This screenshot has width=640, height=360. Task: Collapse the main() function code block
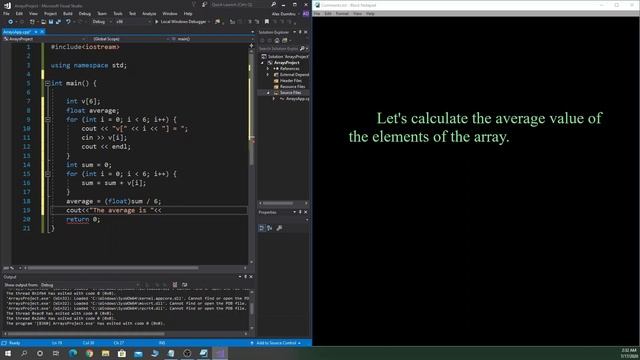tap(47, 83)
